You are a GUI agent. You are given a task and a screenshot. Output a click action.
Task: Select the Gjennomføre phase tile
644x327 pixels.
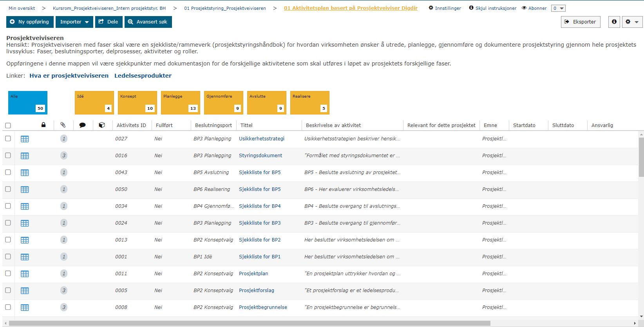[x=223, y=102]
